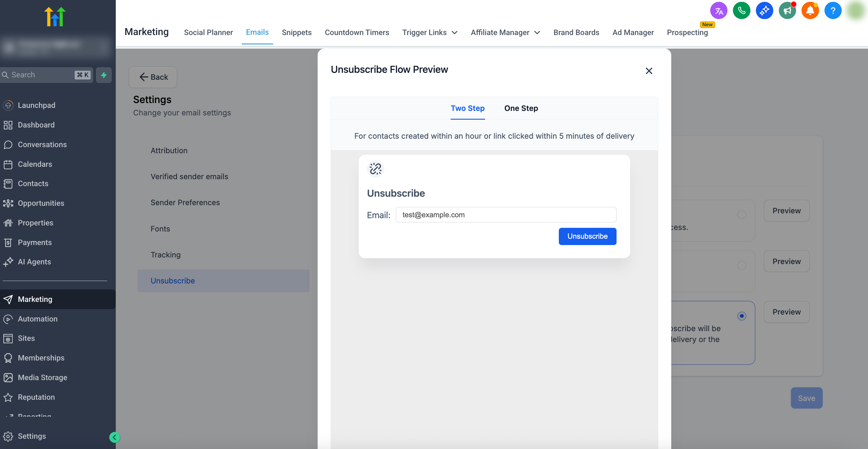Open the Snippets tab
This screenshot has width=868, height=449.
click(296, 32)
